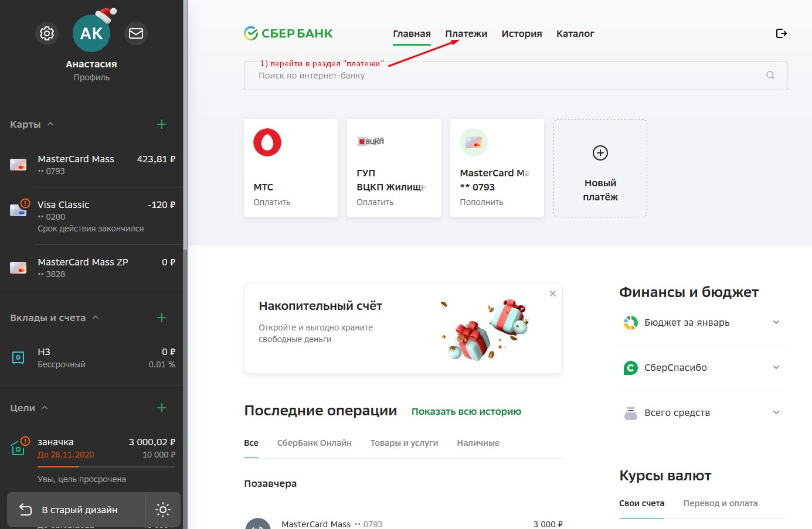
Task: Collapse the Карты section
Action: coord(50,124)
